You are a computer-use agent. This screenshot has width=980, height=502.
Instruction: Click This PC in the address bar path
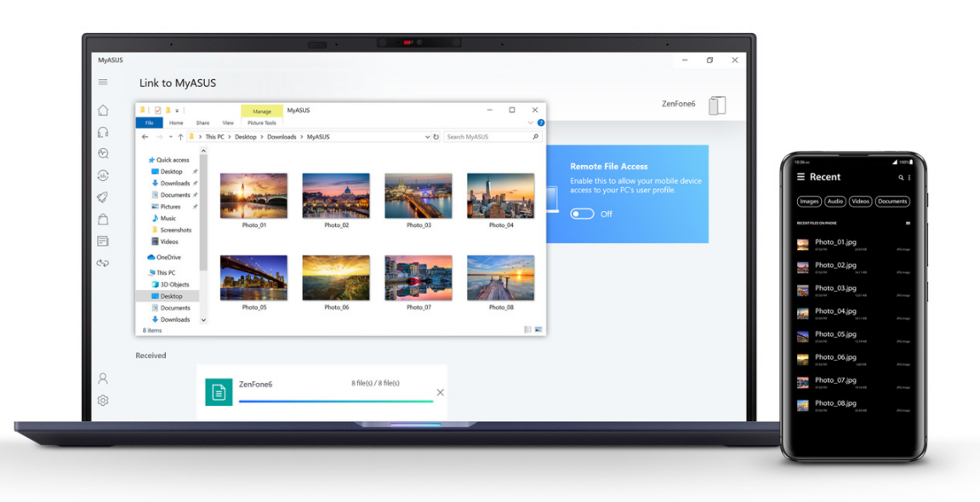coord(214,137)
